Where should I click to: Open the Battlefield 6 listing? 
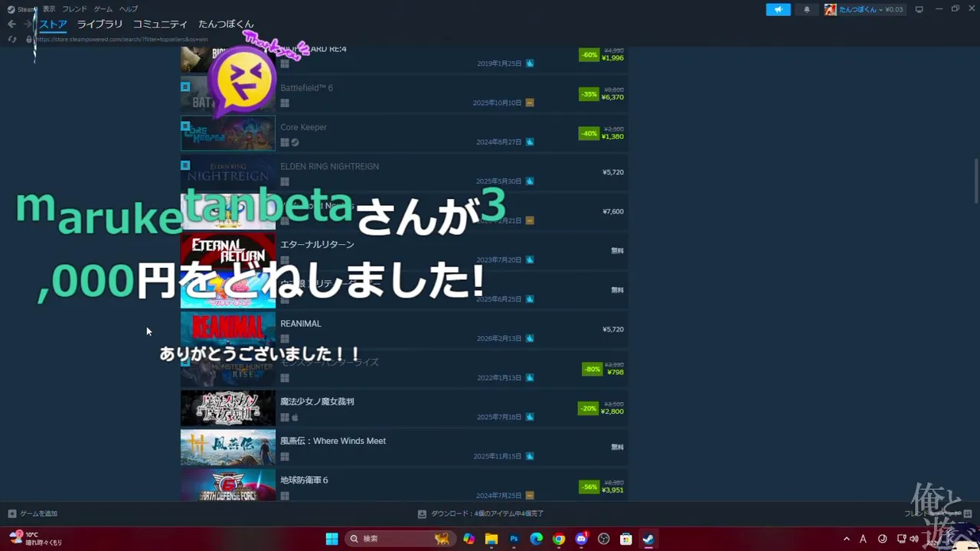pyautogui.click(x=404, y=95)
